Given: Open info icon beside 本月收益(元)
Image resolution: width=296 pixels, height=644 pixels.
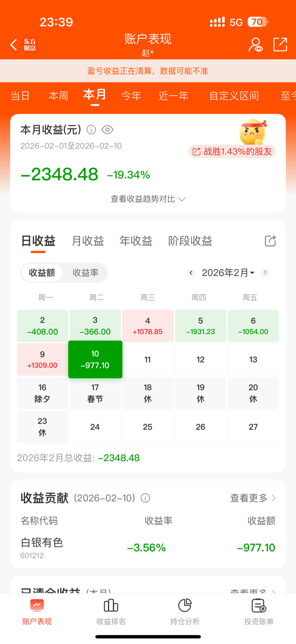Looking at the screenshot, I should click(x=91, y=130).
